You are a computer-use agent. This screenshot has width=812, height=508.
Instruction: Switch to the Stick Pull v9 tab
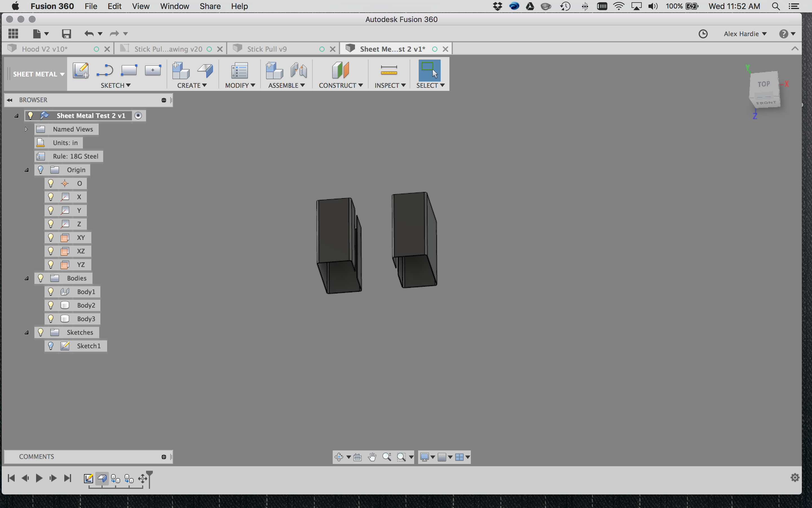point(267,49)
